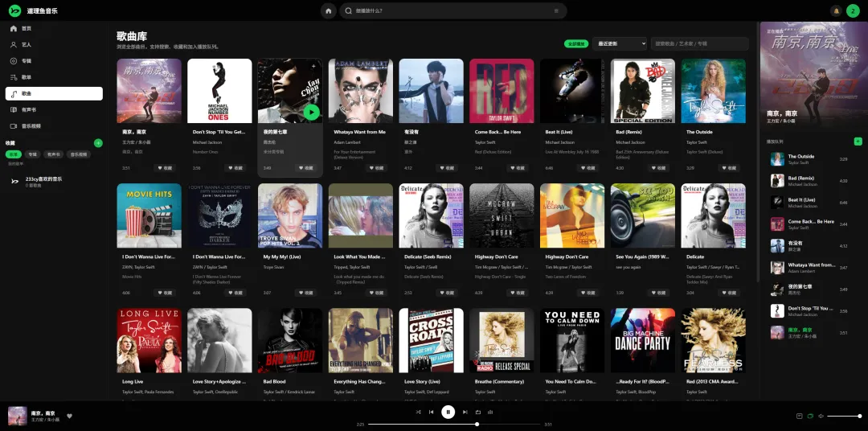Click 收藏 on the See You Again card
This screenshot has width=868, height=431.
click(659, 293)
